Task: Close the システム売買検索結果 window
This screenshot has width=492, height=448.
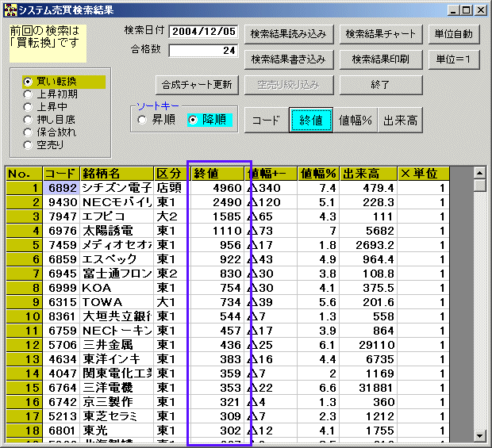Action: [x=481, y=10]
